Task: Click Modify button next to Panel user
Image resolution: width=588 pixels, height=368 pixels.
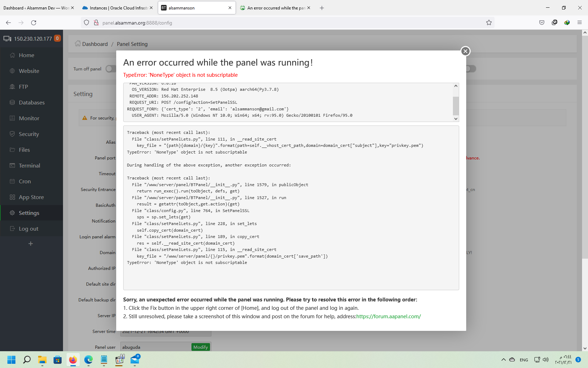Action: pos(201,347)
